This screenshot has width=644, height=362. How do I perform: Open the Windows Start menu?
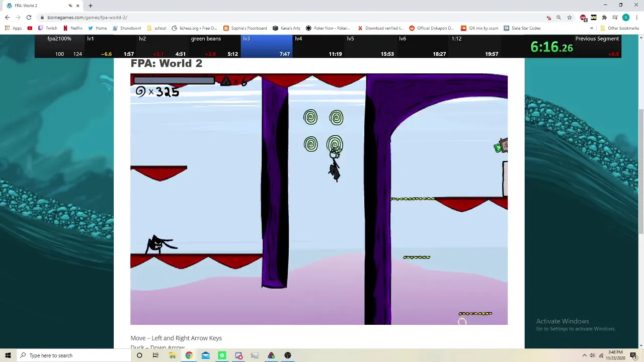8,355
